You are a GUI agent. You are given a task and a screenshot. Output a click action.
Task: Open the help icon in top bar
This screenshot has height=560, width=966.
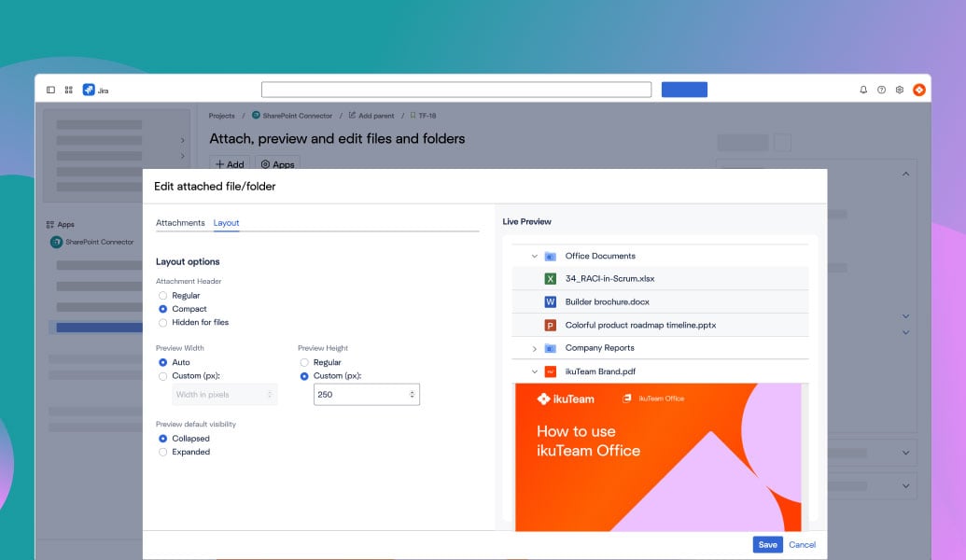tap(880, 89)
